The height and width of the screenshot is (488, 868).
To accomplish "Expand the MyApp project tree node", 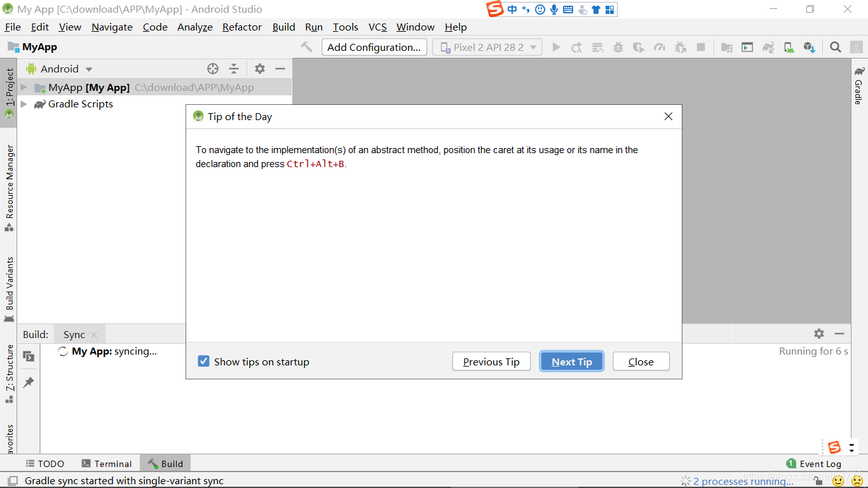I will (24, 87).
